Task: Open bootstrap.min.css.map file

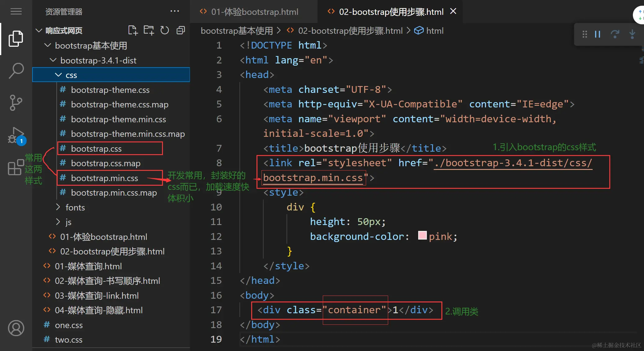Action: point(111,193)
